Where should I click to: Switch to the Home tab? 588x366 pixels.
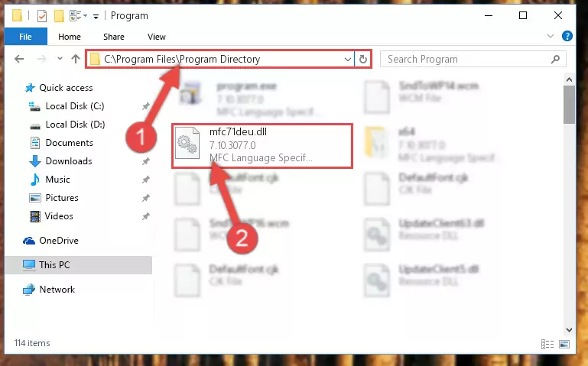[x=70, y=37]
